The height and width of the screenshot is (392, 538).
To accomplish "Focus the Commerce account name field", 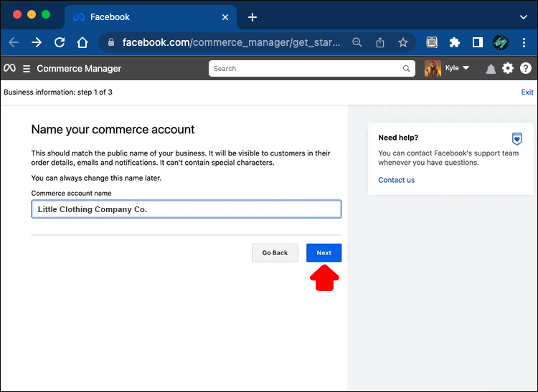I will 186,209.
